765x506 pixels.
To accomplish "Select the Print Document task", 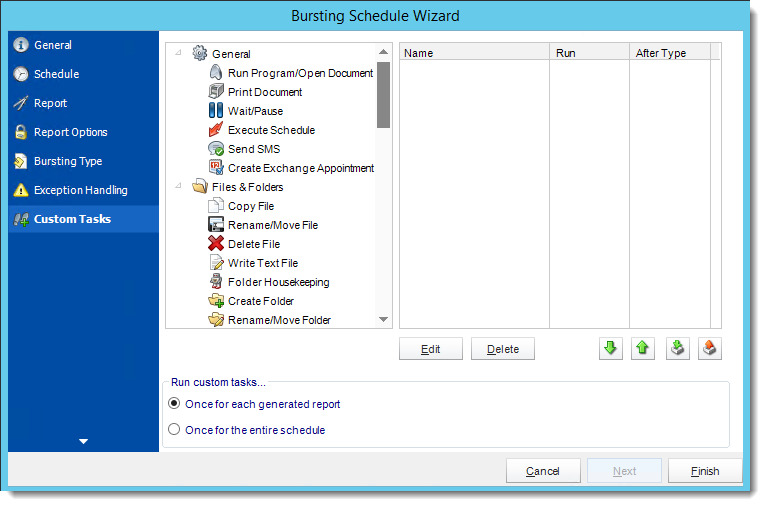I will [265, 92].
